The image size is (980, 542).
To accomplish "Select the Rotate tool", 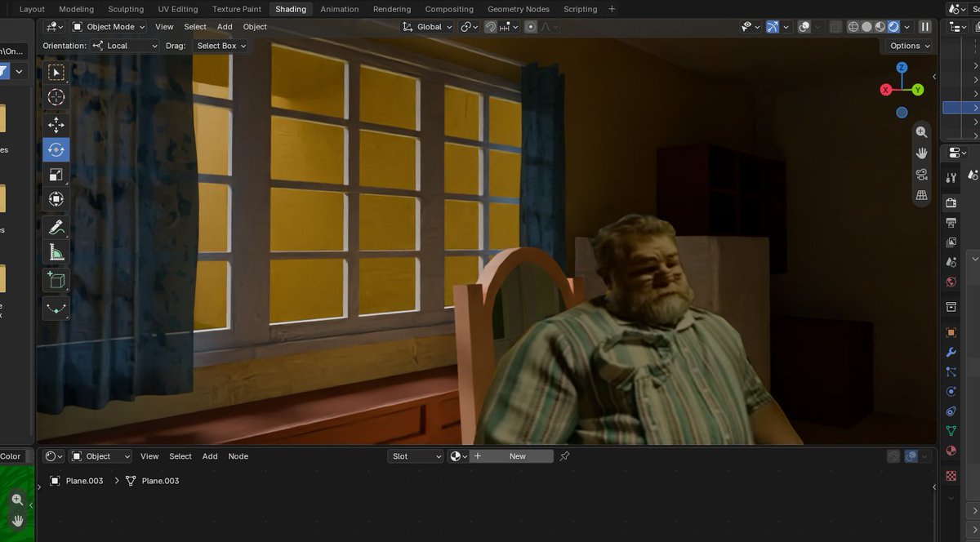I will pyautogui.click(x=56, y=149).
